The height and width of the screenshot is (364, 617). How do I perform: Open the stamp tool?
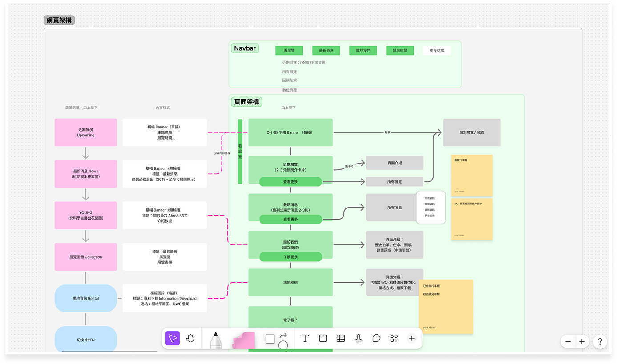(359, 339)
